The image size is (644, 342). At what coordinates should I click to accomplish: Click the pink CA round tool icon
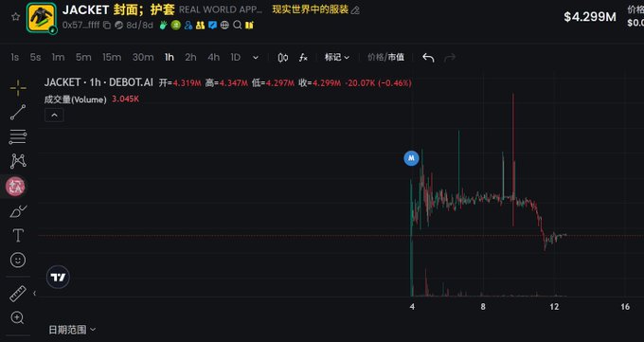pos(15,187)
